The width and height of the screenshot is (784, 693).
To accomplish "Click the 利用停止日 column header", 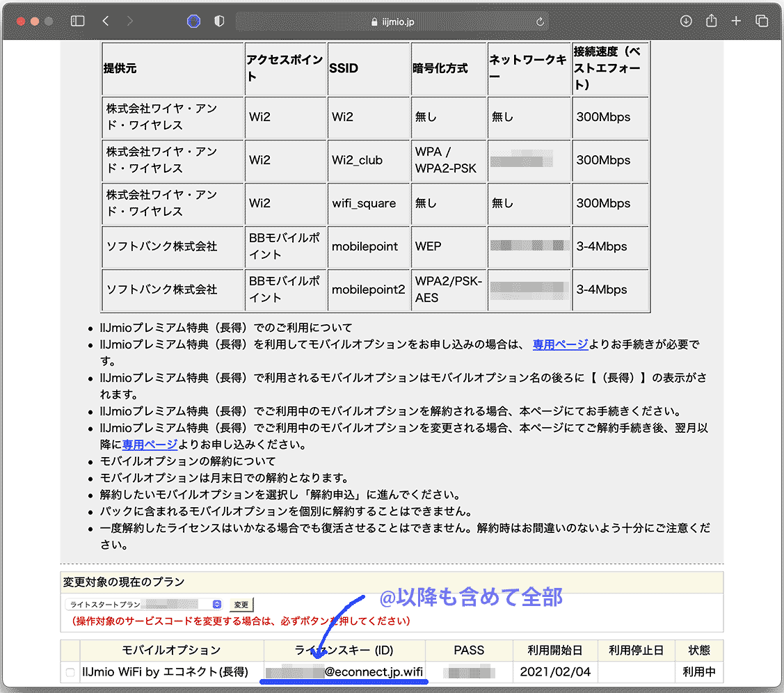I will pyautogui.click(x=636, y=650).
